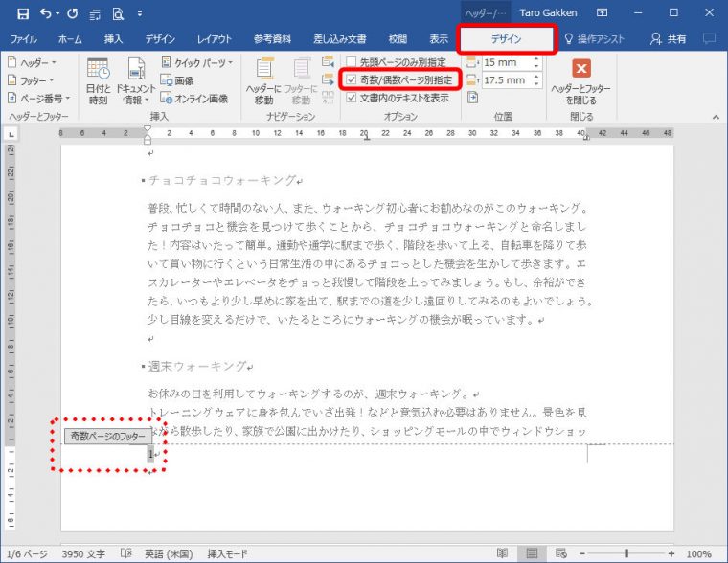728x563 pixels.
Task: Adjust 17.5 mm footer position spinner
Action: pos(536,80)
